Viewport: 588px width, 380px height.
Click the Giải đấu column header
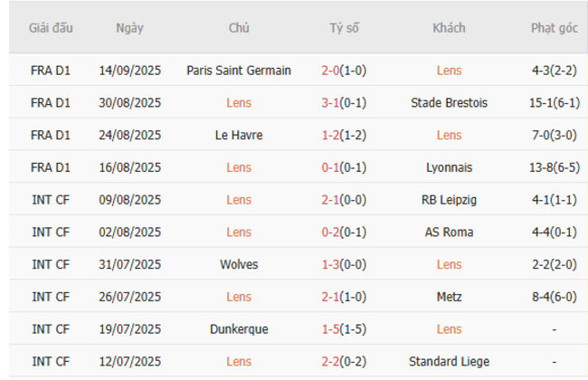(x=51, y=28)
